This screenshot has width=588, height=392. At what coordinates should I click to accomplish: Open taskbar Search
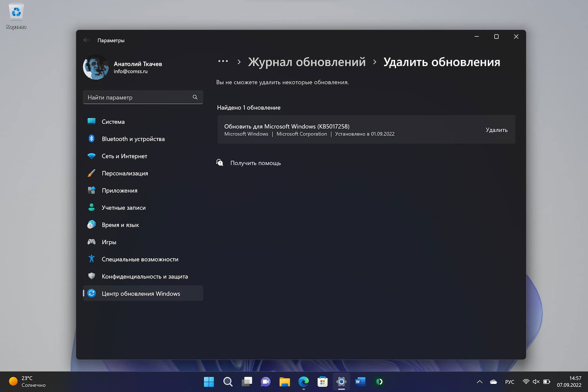pos(228,381)
